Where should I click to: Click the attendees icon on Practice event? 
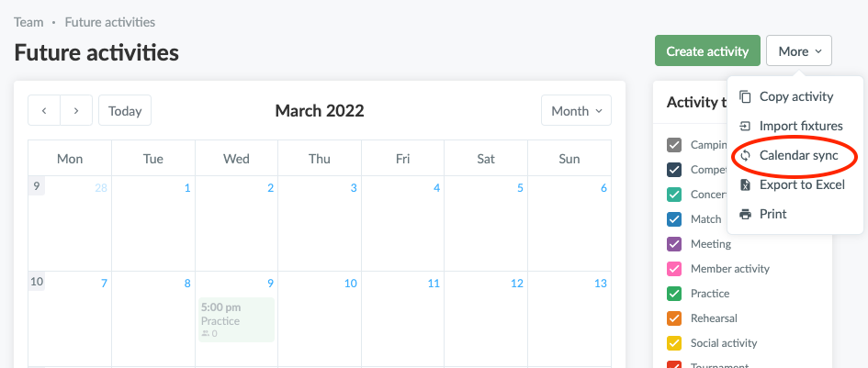(x=206, y=334)
